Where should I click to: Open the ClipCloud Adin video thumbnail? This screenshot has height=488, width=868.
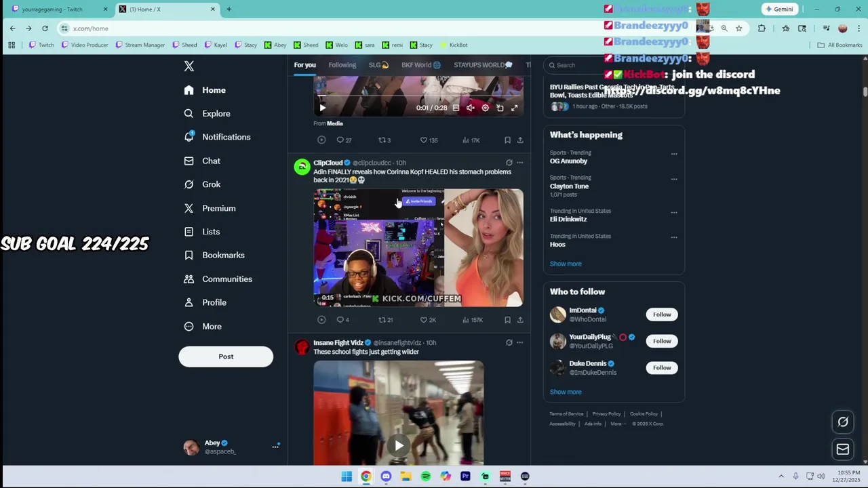[418, 247]
